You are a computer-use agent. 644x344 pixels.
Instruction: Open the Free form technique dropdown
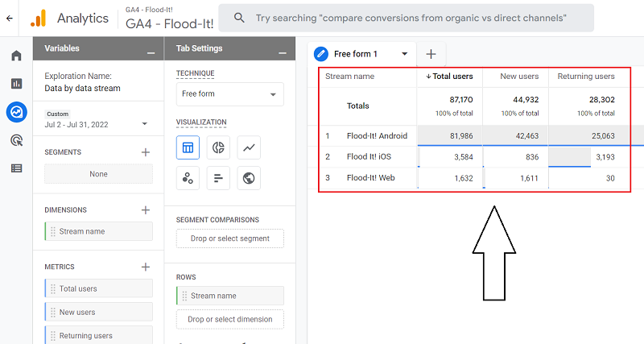[x=230, y=94]
